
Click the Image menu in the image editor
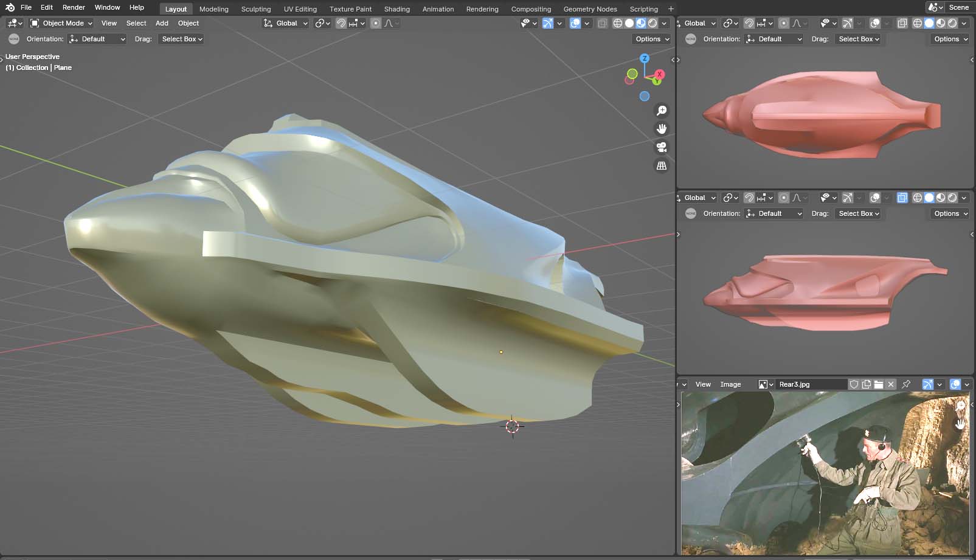730,384
